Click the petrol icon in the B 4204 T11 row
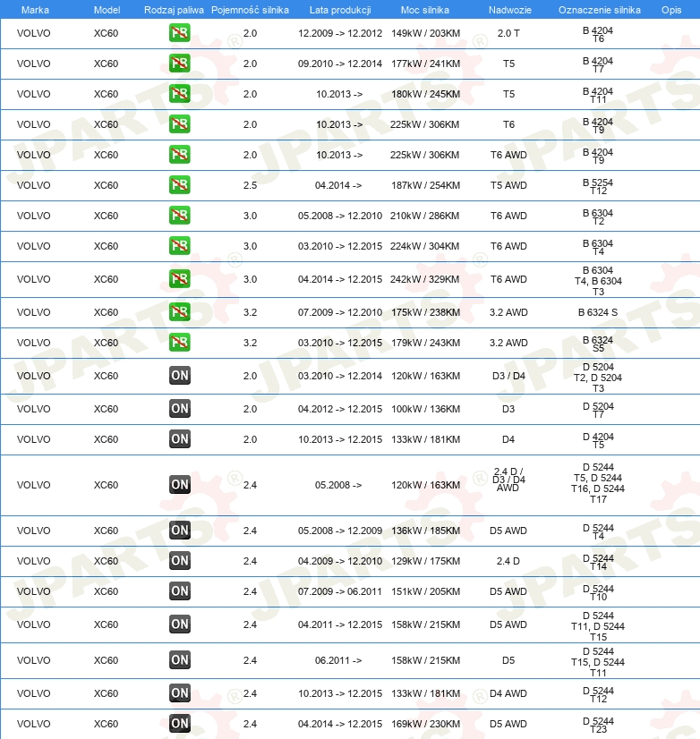This screenshot has height=739, width=700. pos(179,94)
